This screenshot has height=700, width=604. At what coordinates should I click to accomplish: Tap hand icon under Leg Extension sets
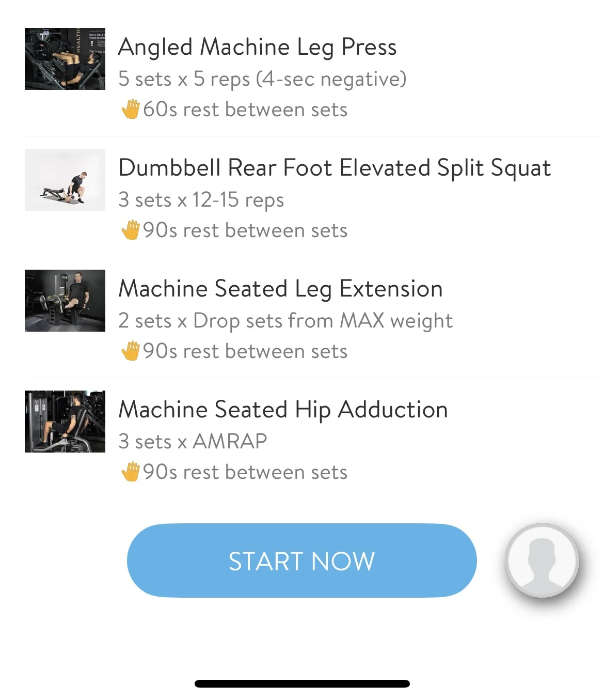tap(131, 351)
